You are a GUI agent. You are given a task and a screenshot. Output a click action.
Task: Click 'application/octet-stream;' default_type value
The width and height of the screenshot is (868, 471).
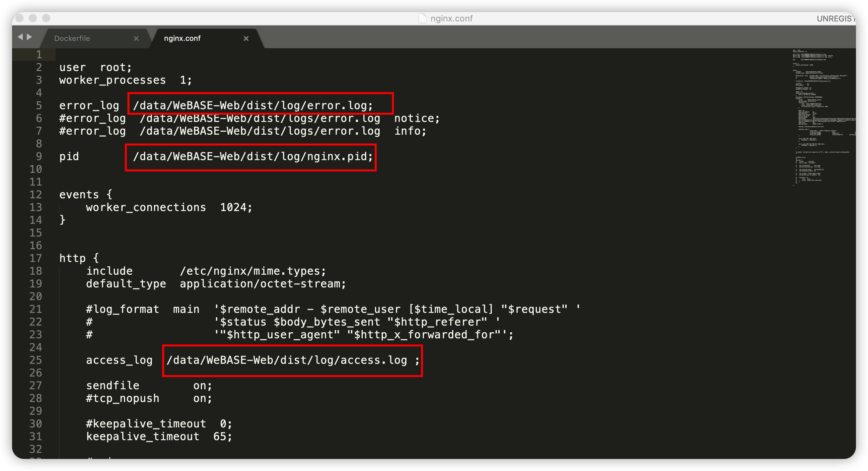263,284
